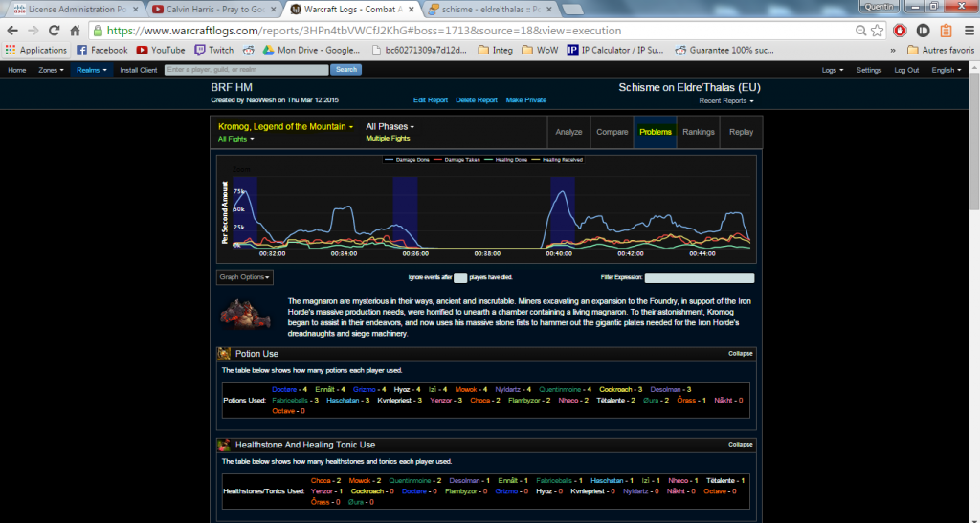Click Choca in the Healthstones/Tonics Used table

point(321,481)
